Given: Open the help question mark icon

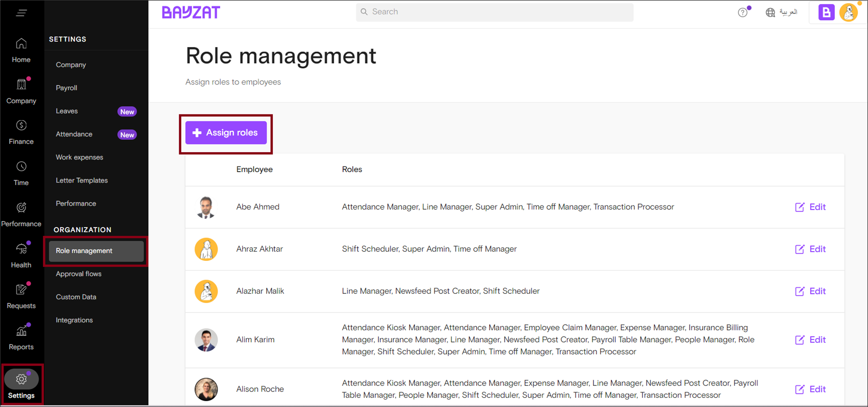Looking at the screenshot, I should (x=742, y=12).
